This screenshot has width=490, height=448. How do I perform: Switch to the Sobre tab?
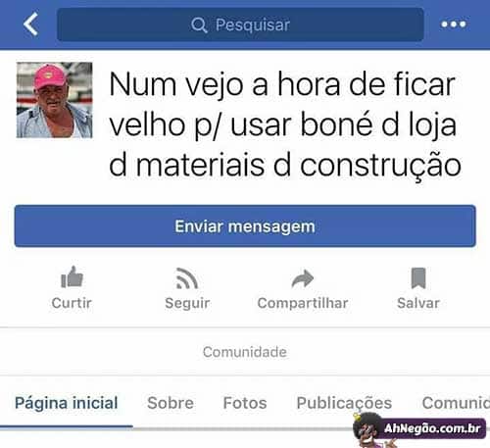pos(171,403)
